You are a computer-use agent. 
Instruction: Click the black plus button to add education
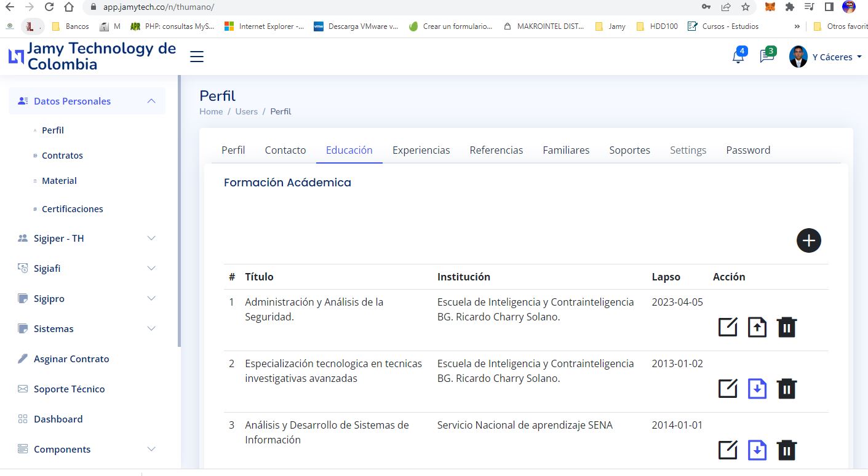tap(808, 240)
